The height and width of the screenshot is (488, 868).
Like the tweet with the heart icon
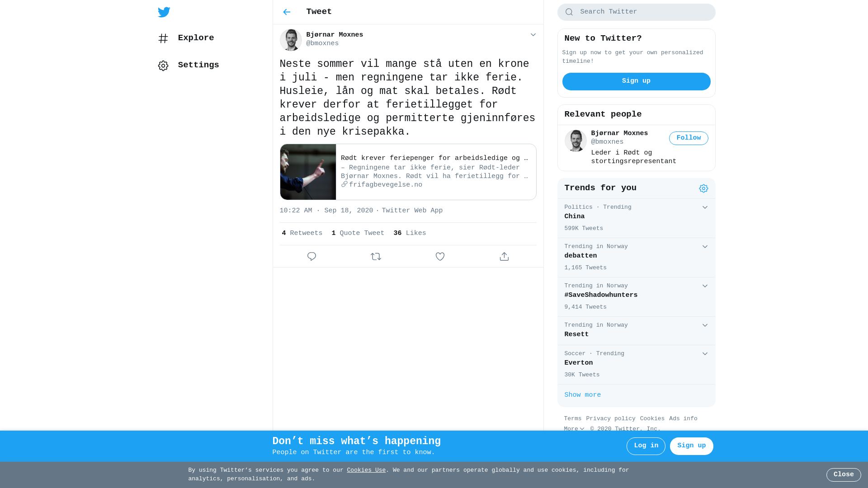pyautogui.click(x=440, y=257)
